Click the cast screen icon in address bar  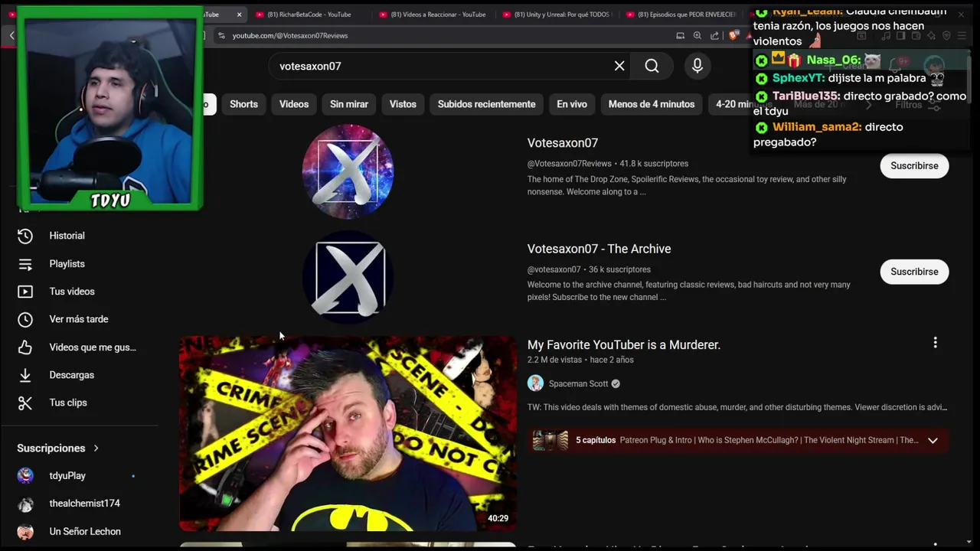pyautogui.click(x=680, y=35)
